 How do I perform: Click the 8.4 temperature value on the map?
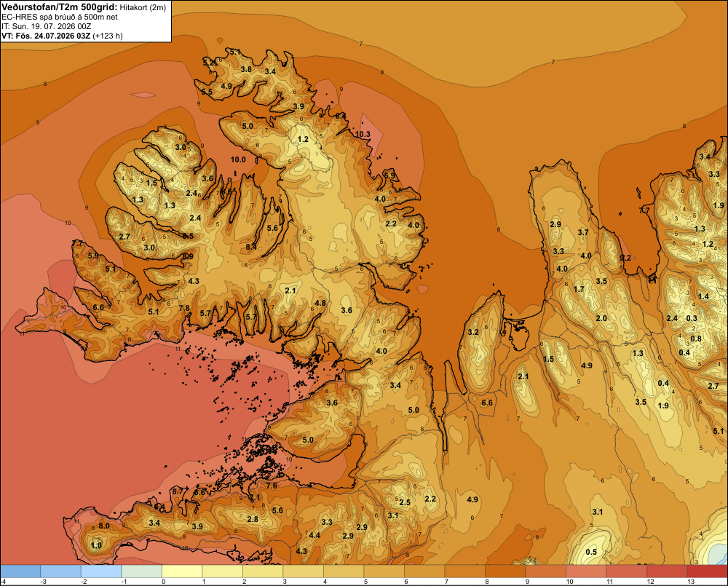(251, 247)
